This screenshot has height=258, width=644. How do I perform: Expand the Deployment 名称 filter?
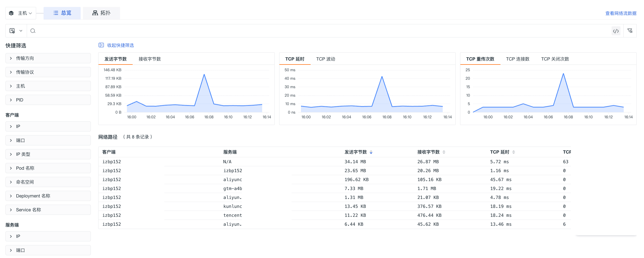click(48, 196)
